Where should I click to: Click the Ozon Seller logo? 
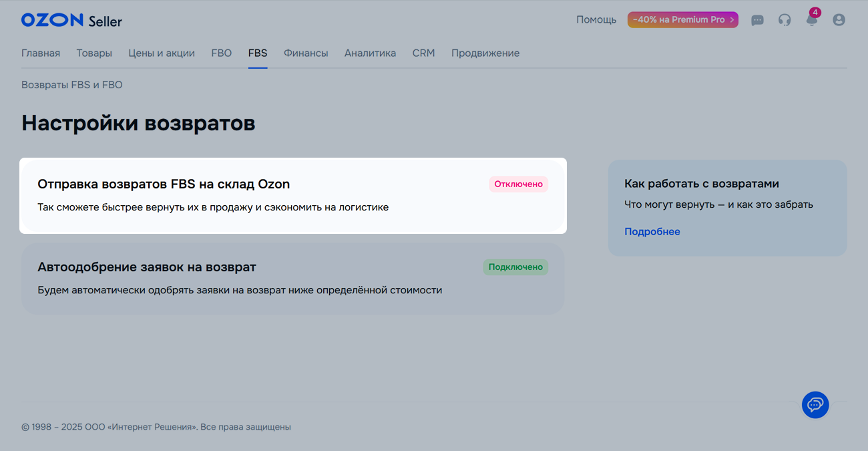pyautogui.click(x=71, y=21)
